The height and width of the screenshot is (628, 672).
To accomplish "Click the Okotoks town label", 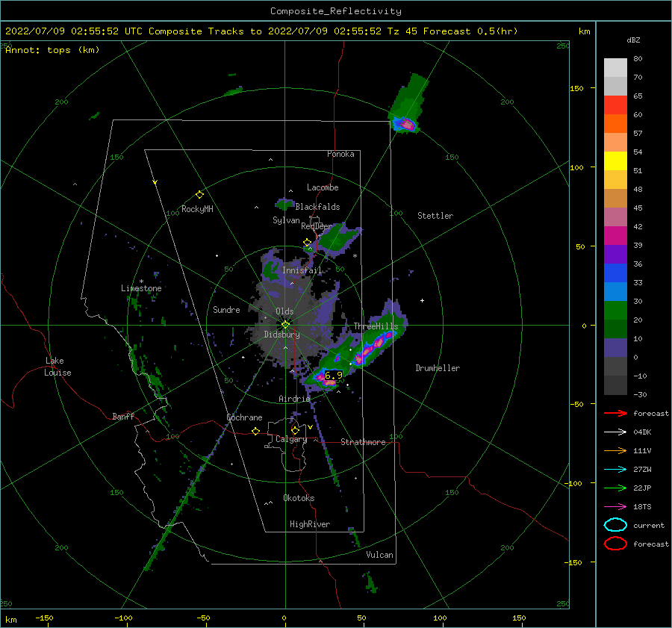I will pos(299,498).
